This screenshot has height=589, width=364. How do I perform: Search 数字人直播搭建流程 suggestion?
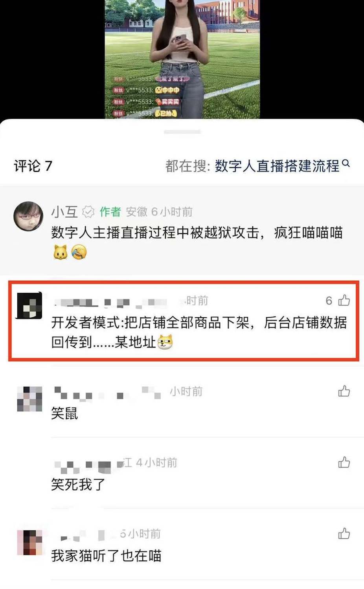coord(277,166)
